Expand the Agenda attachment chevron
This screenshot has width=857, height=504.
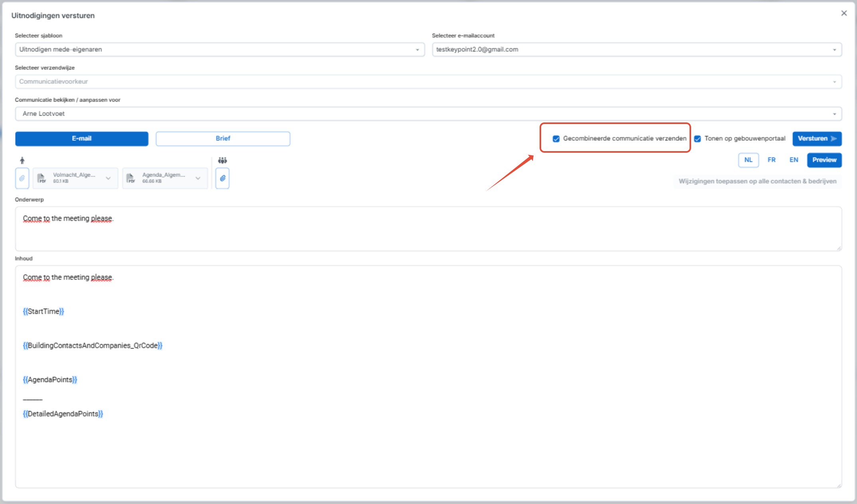point(198,178)
